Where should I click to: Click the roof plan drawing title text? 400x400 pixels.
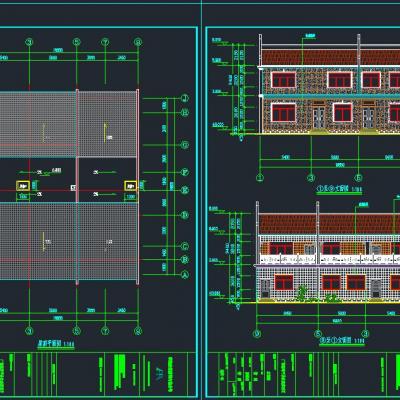[55, 344]
